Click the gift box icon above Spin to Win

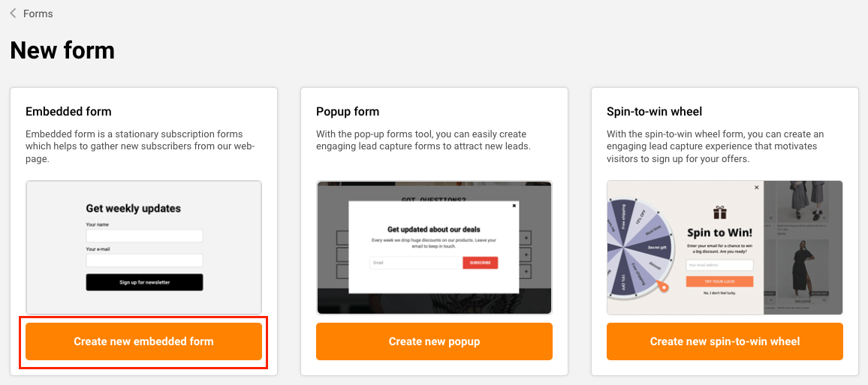720,212
